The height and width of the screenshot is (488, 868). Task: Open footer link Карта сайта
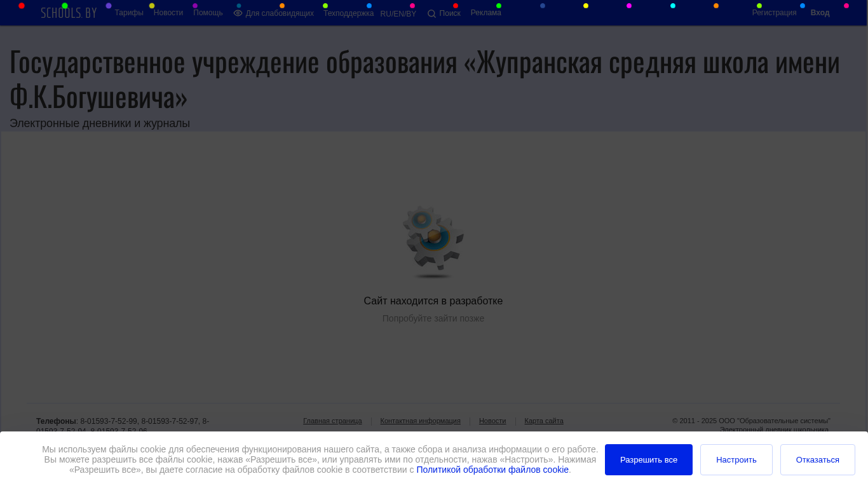(544, 421)
